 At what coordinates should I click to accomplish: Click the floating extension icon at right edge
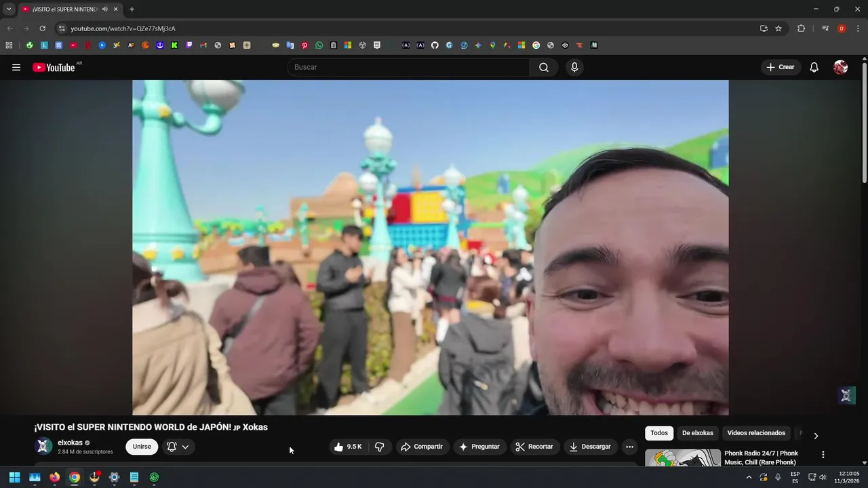[x=846, y=396]
